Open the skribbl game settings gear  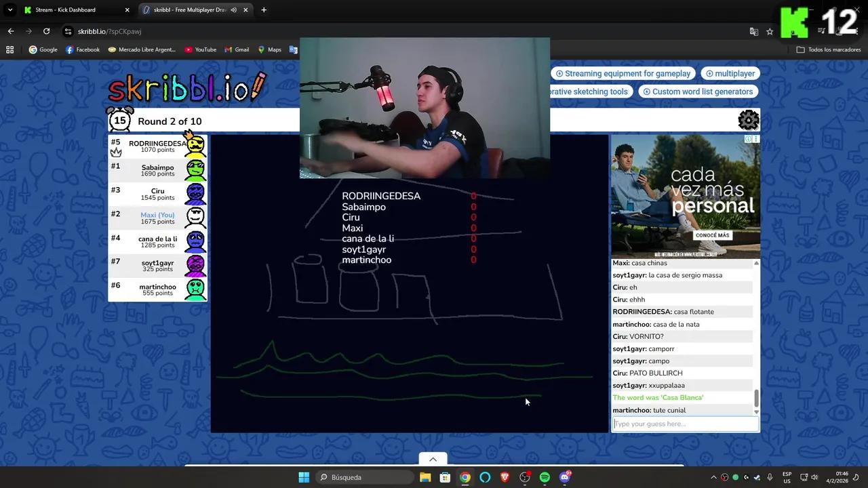pyautogui.click(x=748, y=120)
